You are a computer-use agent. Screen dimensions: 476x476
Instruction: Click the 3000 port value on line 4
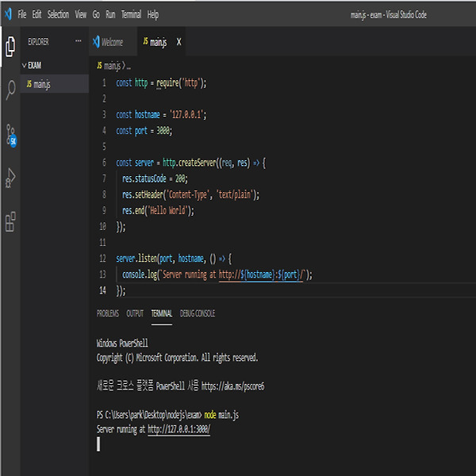pos(163,131)
